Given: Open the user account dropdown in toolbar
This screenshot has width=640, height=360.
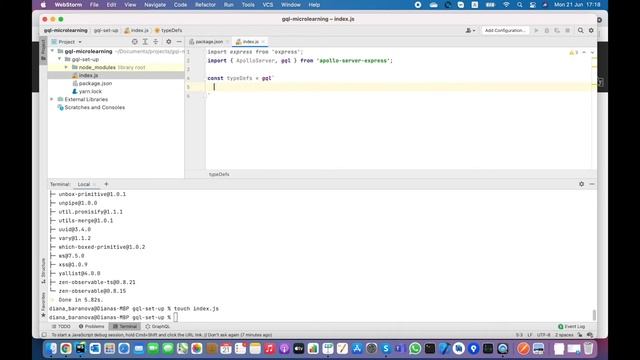Looking at the screenshot, I should tap(470, 30).
